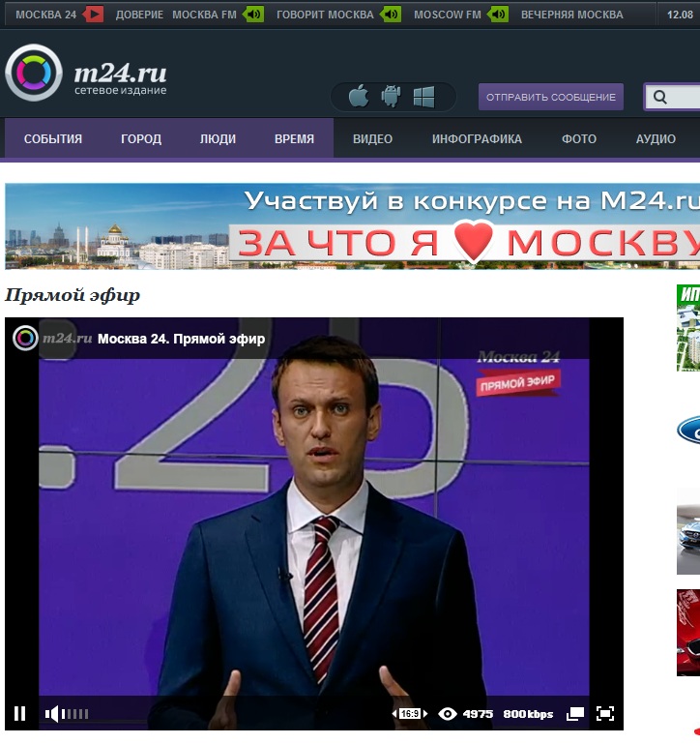
Task: Switch aspect ratio right arrow
Action: [x=425, y=713]
